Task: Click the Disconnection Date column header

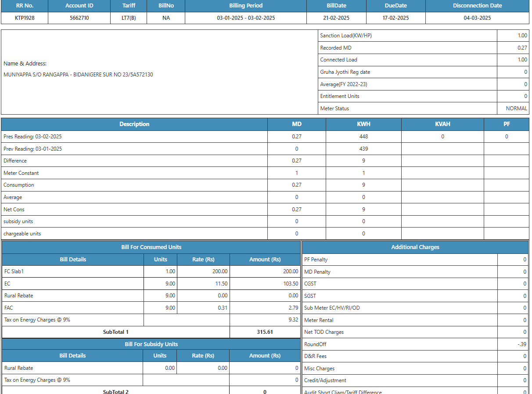Action: 477,6
